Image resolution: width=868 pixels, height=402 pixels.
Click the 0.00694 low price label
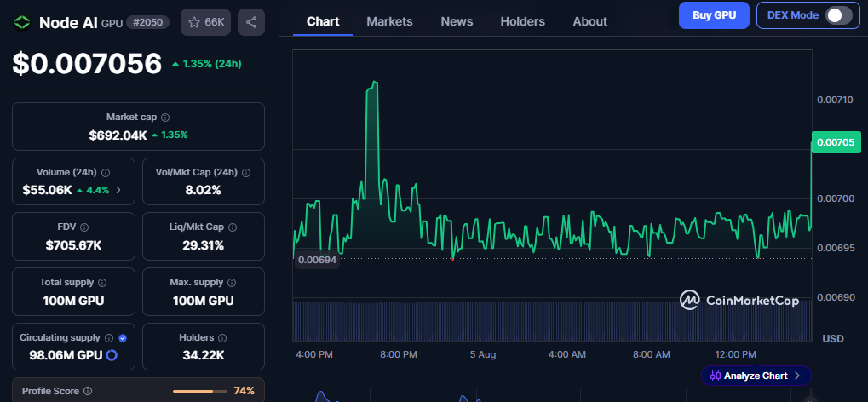(x=317, y=260)
